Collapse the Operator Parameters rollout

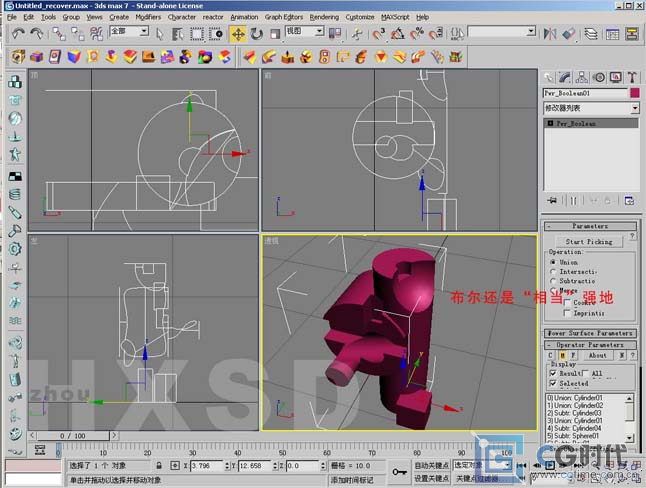pyautogui.click(x=590, y=345)
